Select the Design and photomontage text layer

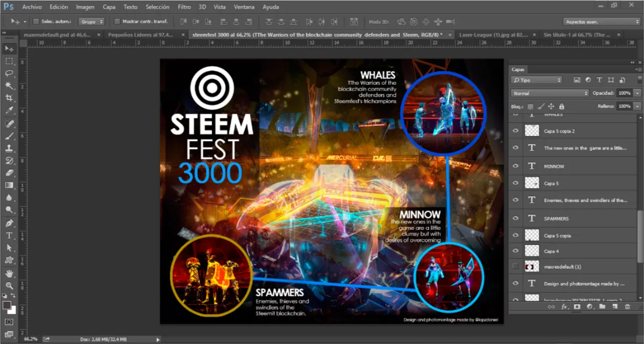(574, 283)
